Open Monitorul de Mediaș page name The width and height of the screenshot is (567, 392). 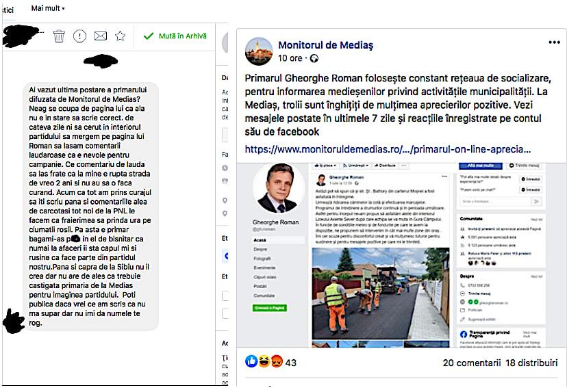(325, 45)
